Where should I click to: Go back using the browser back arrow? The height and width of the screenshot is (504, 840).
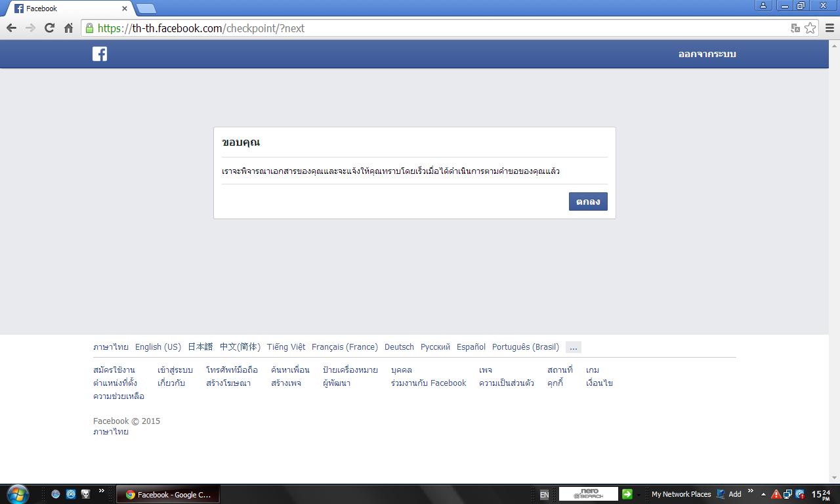click(x=11, y=28)
